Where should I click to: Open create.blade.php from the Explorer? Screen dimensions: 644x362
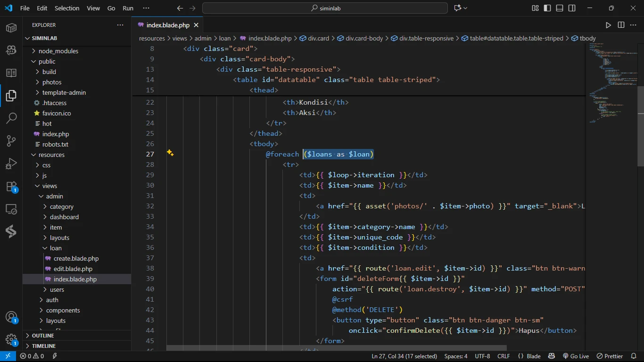[x=76, y=258]
